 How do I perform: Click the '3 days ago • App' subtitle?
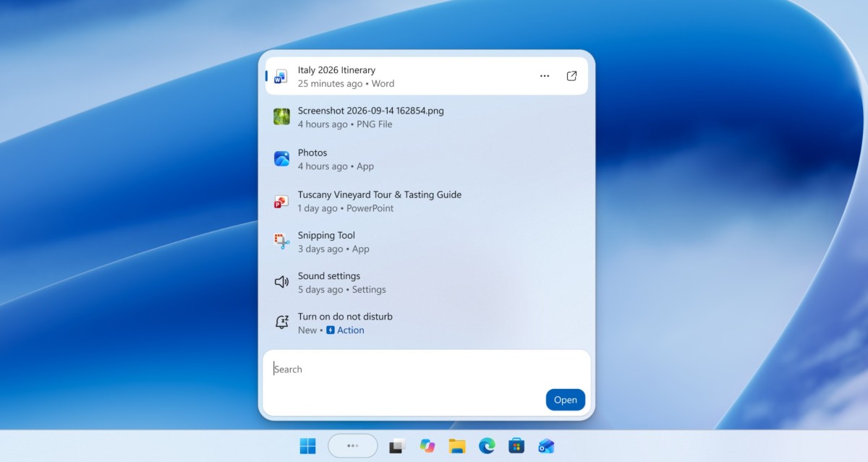point(333,249)
